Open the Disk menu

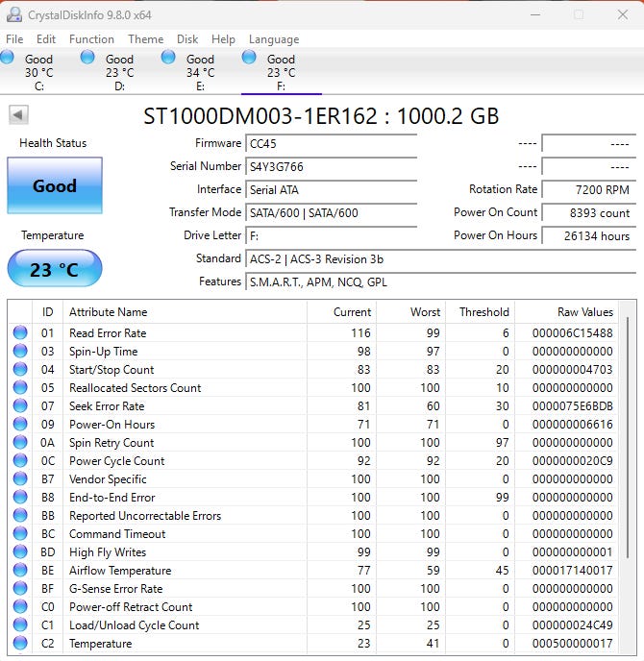point(187,39)
